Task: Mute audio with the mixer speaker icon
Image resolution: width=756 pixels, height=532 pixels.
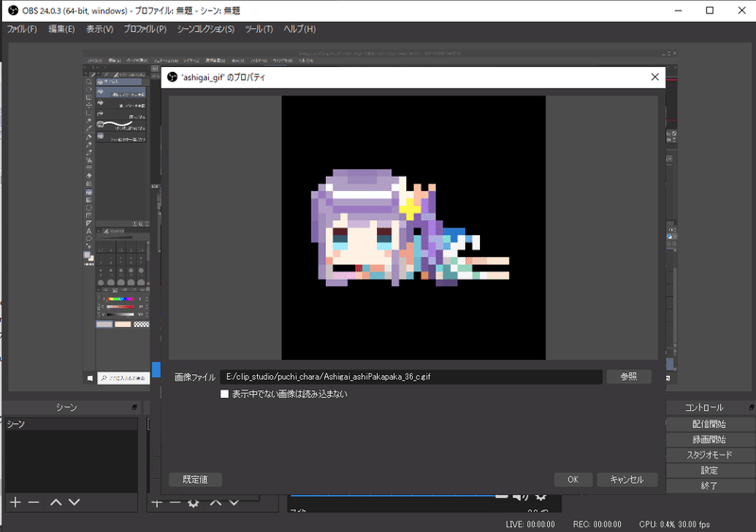Action: [x=521, y=497]
